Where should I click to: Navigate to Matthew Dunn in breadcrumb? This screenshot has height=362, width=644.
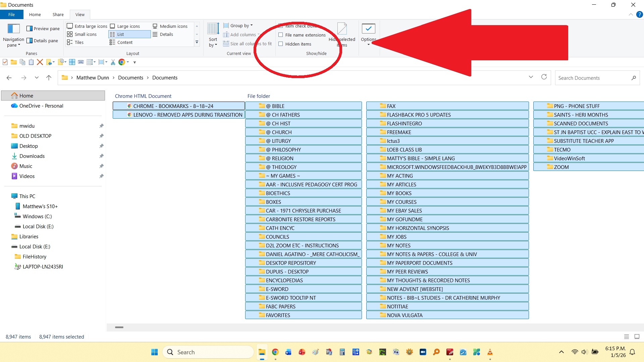coord(93,78)
